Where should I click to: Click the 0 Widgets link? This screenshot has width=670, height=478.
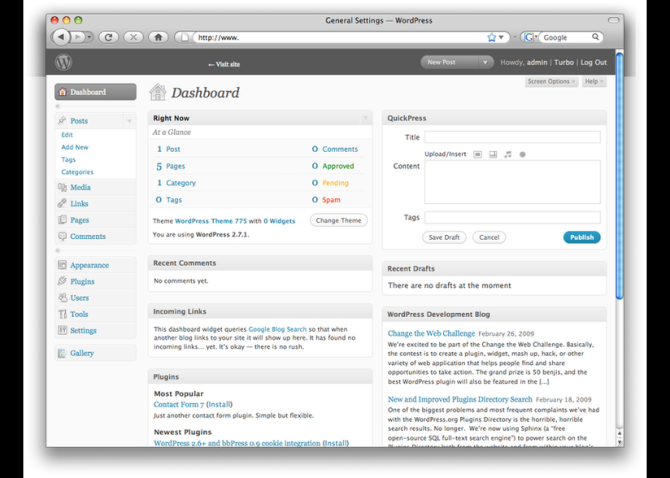click(279, 221)
